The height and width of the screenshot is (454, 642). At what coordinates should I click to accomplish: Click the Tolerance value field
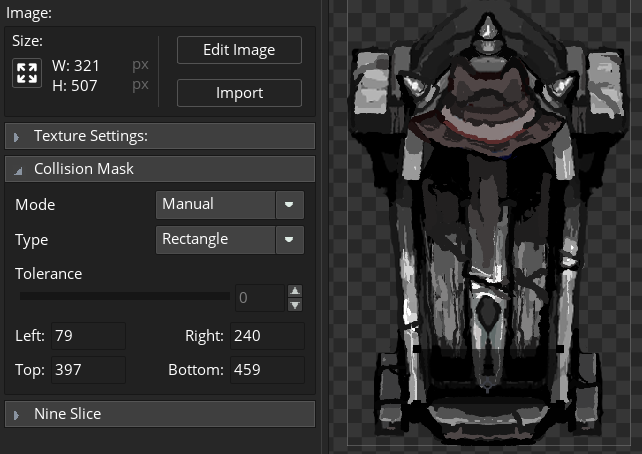(260, 297)
